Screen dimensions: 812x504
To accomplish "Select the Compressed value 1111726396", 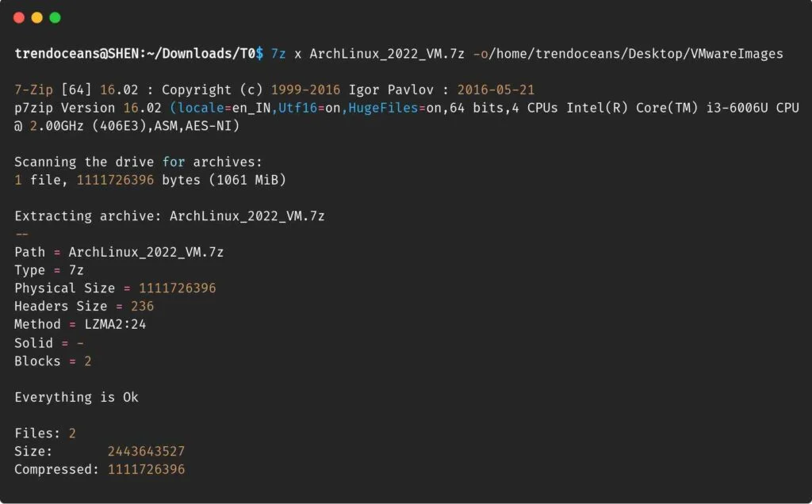I will point(146,469).
